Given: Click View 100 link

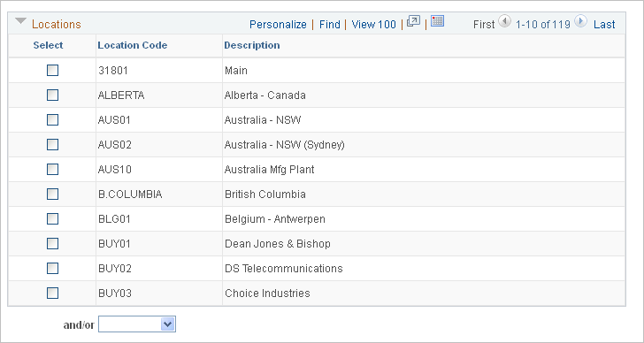Looking at the screenshot, I should click(373, 25).
